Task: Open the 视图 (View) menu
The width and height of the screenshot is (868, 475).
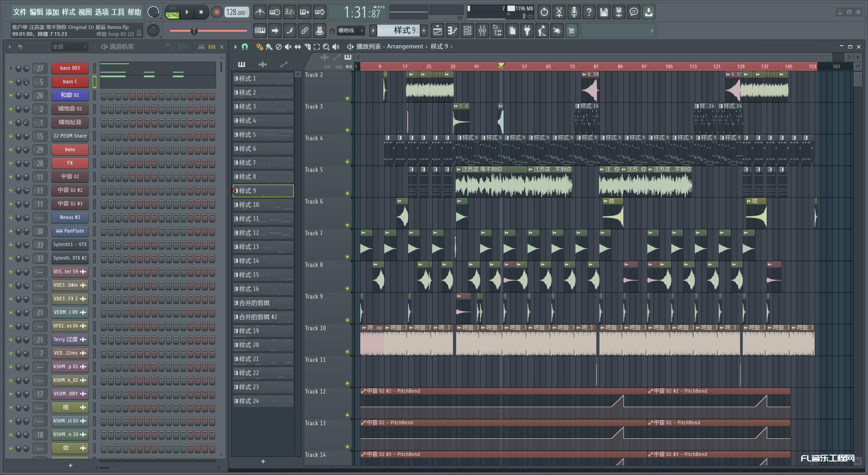Action: coord(85,12)
